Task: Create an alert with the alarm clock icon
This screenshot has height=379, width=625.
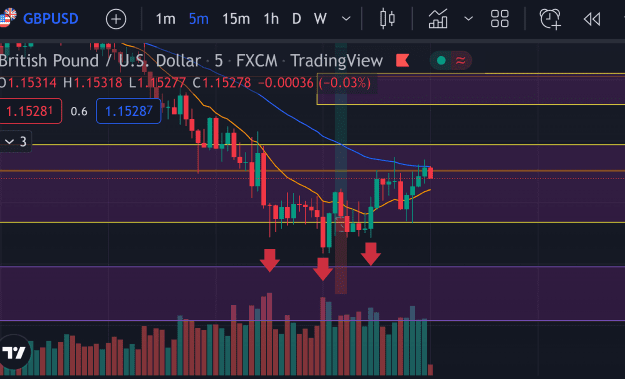Action: pyautogui.click(x=550, y=19)
